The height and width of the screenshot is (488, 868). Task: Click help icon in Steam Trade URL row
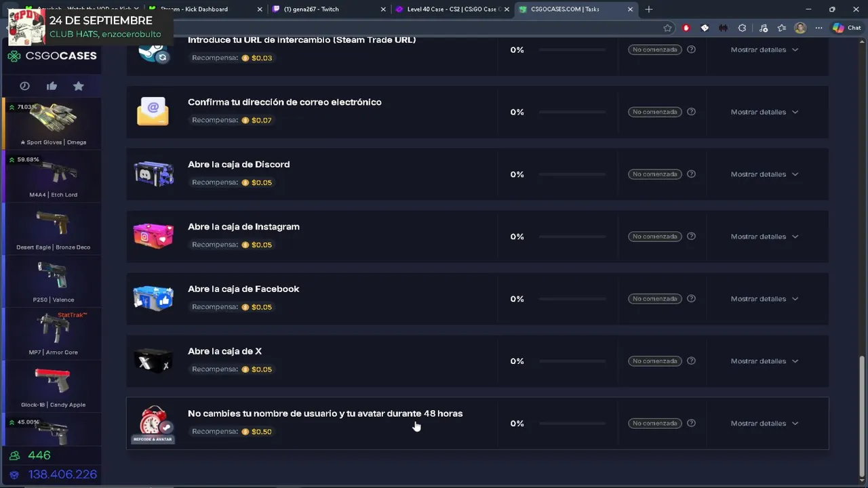(x=691, y=49)
